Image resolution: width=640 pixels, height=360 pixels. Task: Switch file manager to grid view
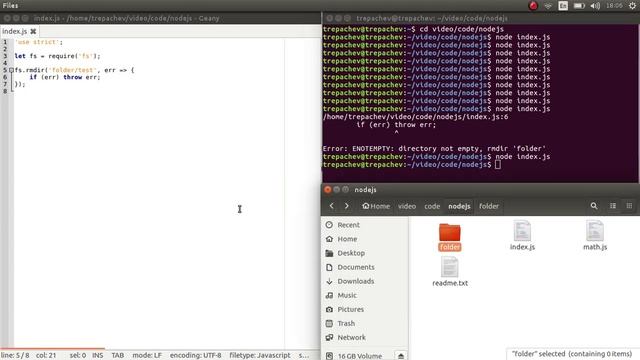[629, 206]
